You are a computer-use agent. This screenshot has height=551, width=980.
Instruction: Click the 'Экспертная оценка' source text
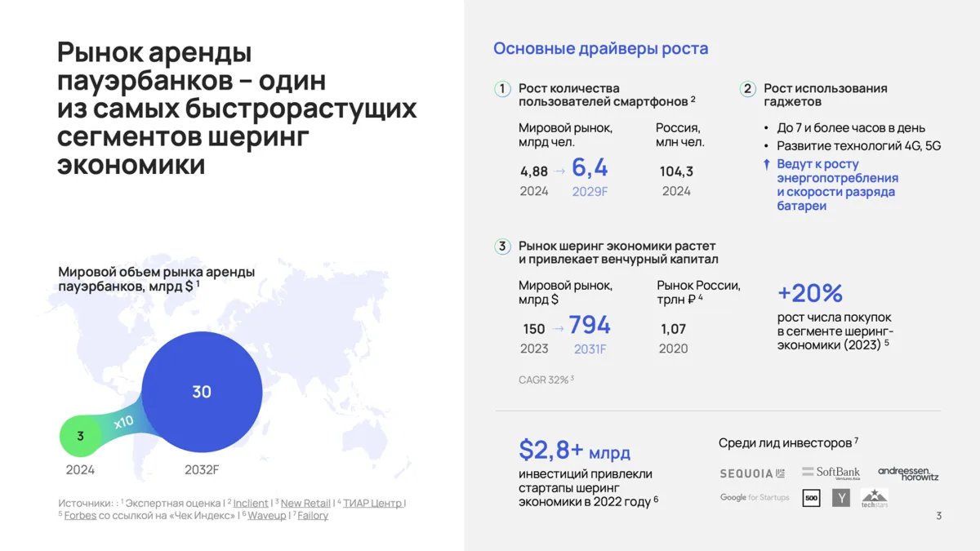click(173, 503)
